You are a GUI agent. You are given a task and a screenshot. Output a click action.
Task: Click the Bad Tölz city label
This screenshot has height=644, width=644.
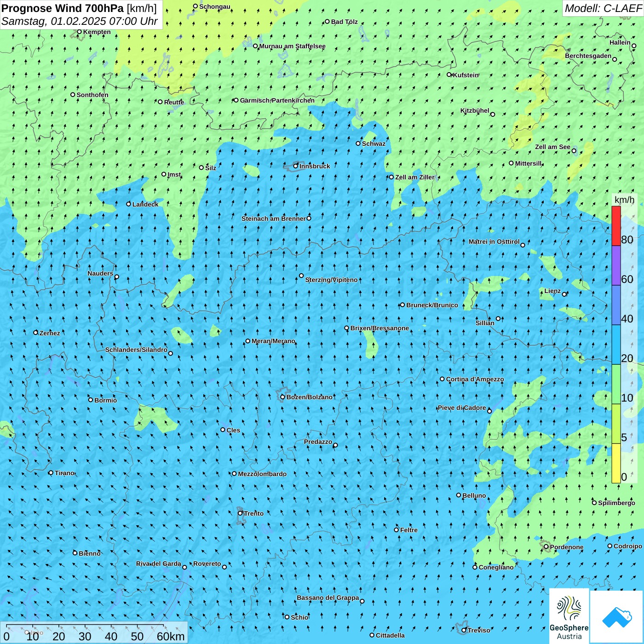point(345,22)
